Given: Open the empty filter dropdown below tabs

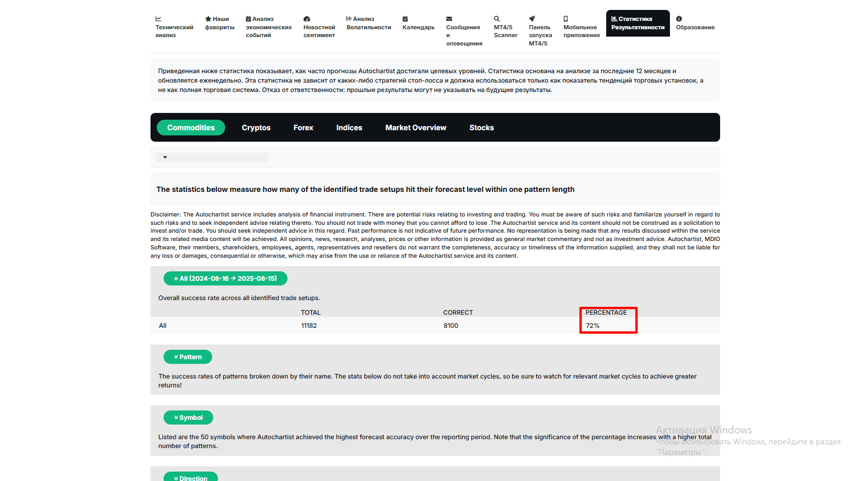Looking at the screenshot, I should 212,157.
